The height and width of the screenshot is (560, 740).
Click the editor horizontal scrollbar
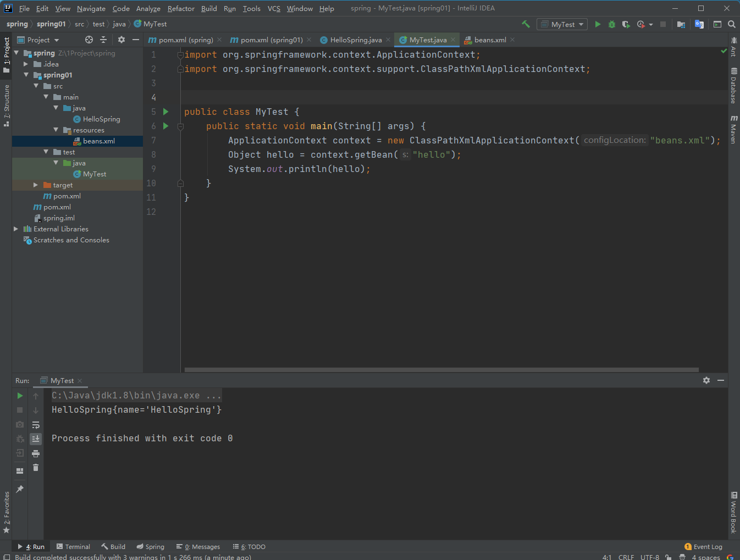pos(441,370)
